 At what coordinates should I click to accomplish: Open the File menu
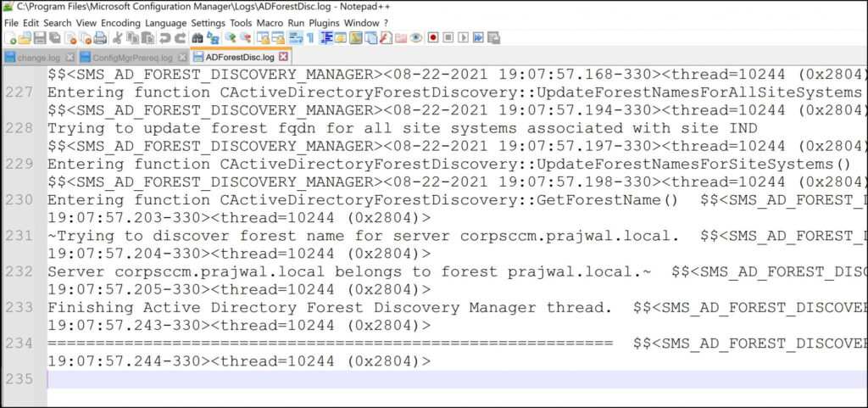[11, 23]
